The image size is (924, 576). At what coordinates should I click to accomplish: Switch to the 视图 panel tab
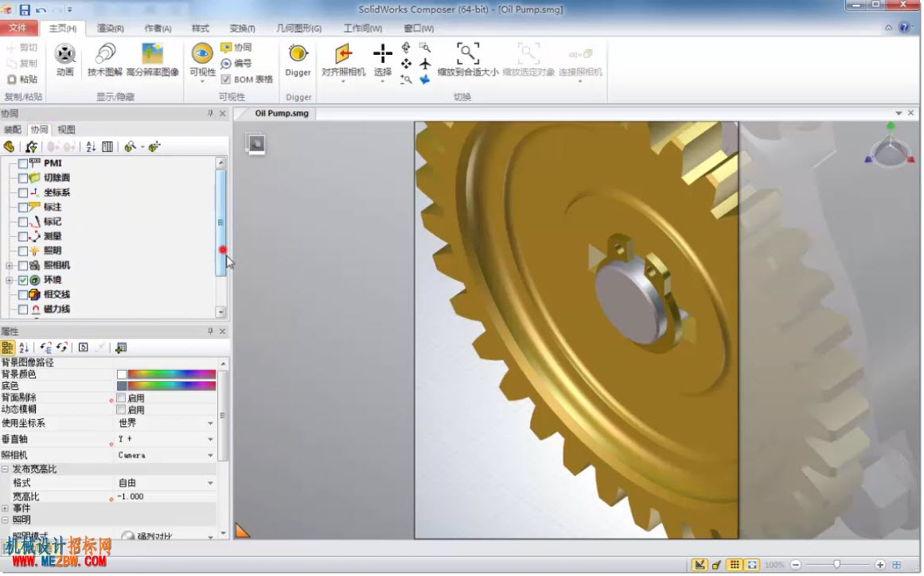[66, 130]
